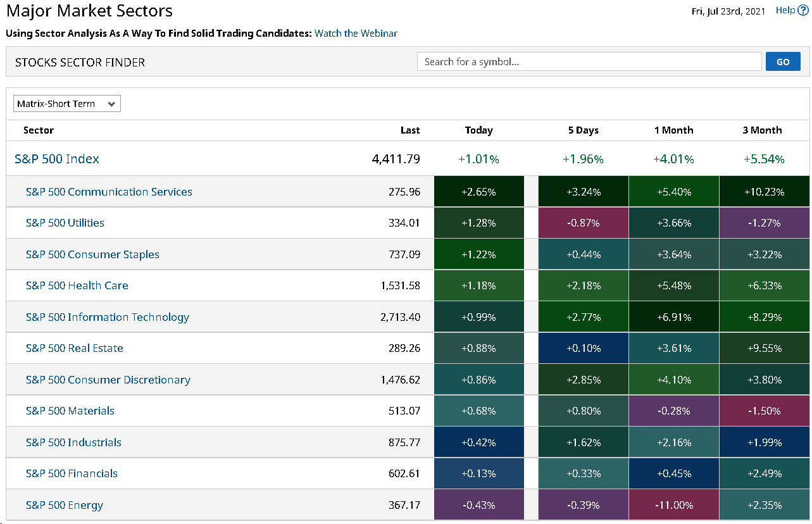
Task: Click Industrials last price 875.77
Action: 404,442
